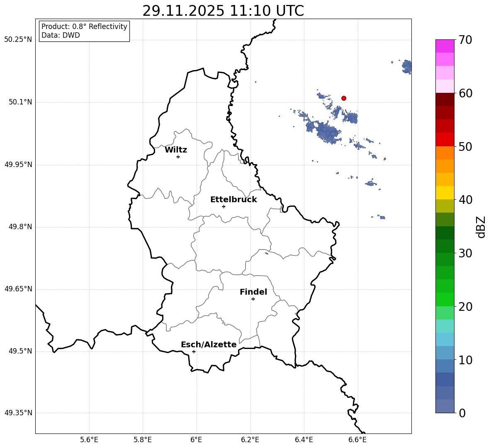491x448 pixels.
Task: Click the Data: DWD text
Action: pyautogui.click(x=61, y=35)
